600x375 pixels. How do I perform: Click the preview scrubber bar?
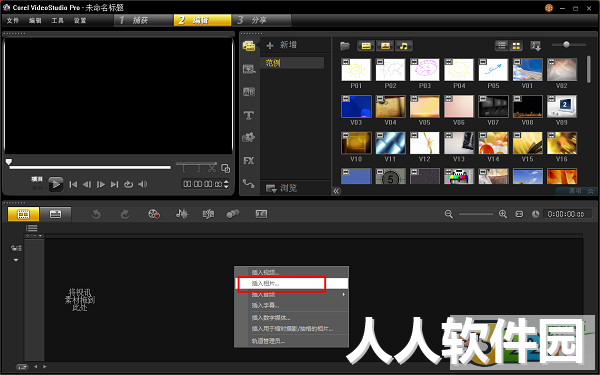click(90, 167)
